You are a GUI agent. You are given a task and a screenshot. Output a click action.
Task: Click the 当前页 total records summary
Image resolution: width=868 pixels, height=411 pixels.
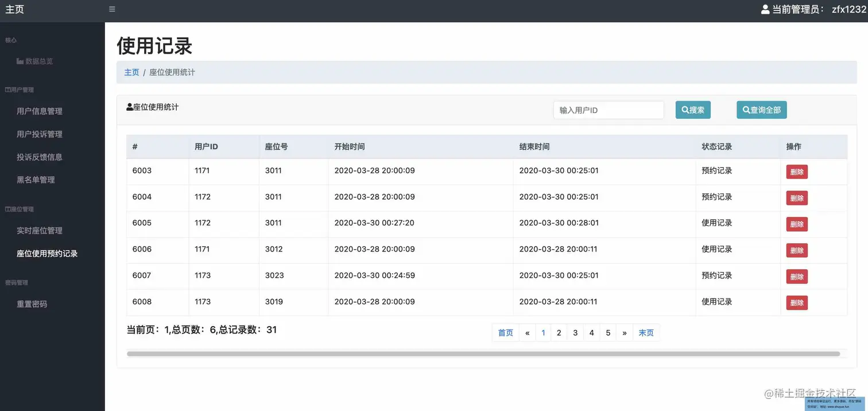202,330
